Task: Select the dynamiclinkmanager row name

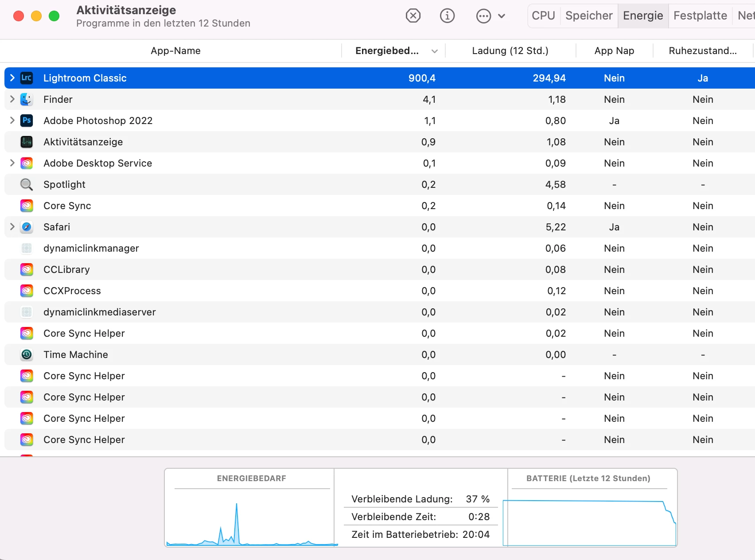Action: coord(91,248)
